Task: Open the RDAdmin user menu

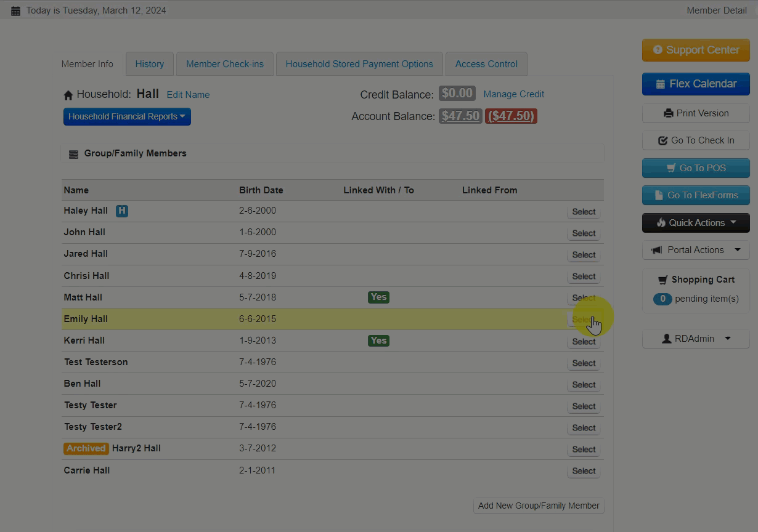Action: click(x=696, y=339)
